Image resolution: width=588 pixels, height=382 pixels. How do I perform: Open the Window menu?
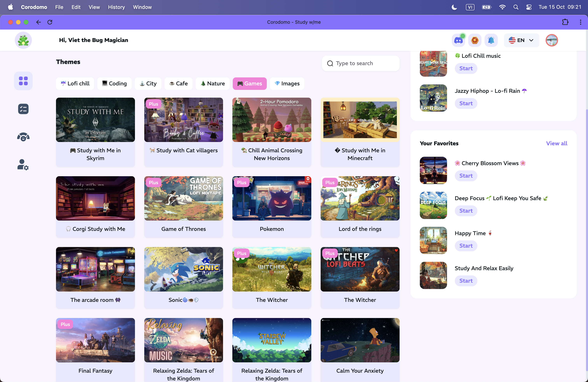[x=142, y=7]
